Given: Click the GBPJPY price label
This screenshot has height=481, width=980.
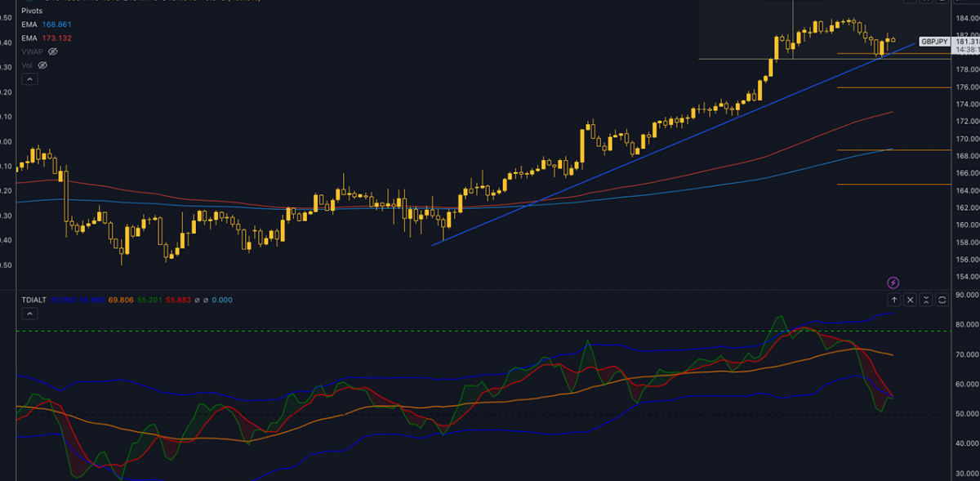Looking at the screenshot, I should (x=933, y=41).
